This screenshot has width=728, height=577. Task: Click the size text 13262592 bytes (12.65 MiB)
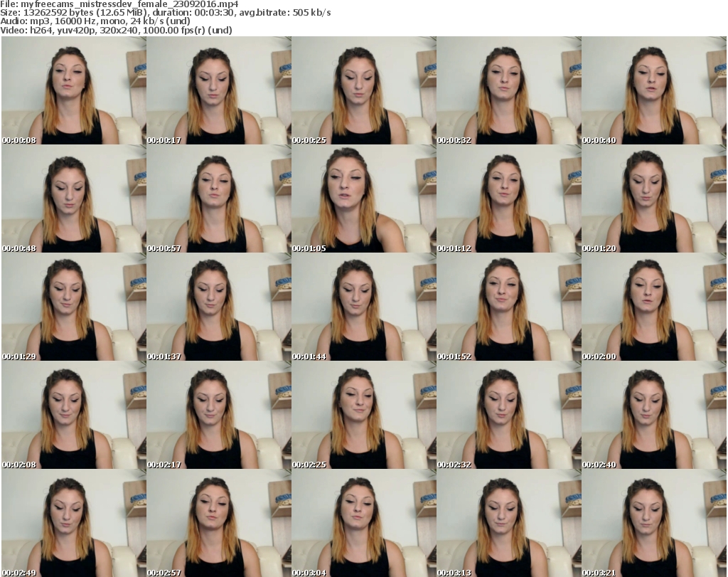coord(86,13)
